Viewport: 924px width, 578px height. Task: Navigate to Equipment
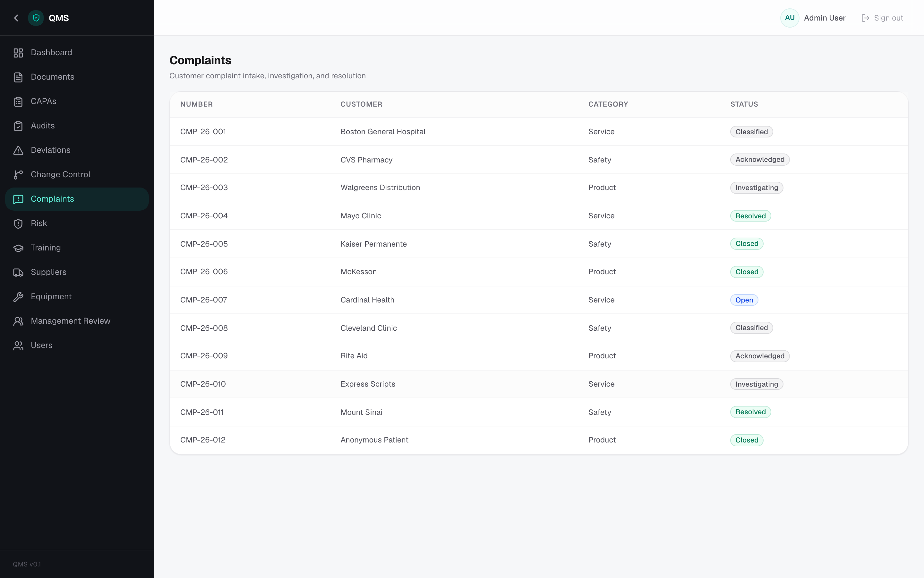click(77, 297)
